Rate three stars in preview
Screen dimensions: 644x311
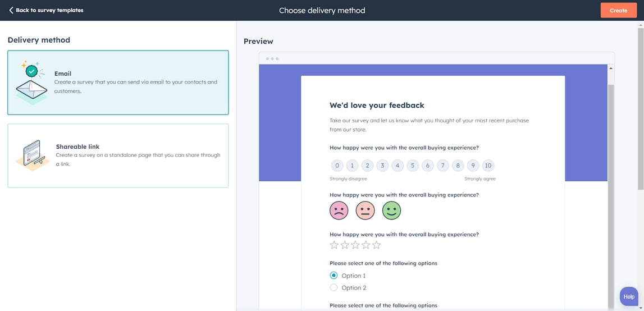click(x=355, y=245)
